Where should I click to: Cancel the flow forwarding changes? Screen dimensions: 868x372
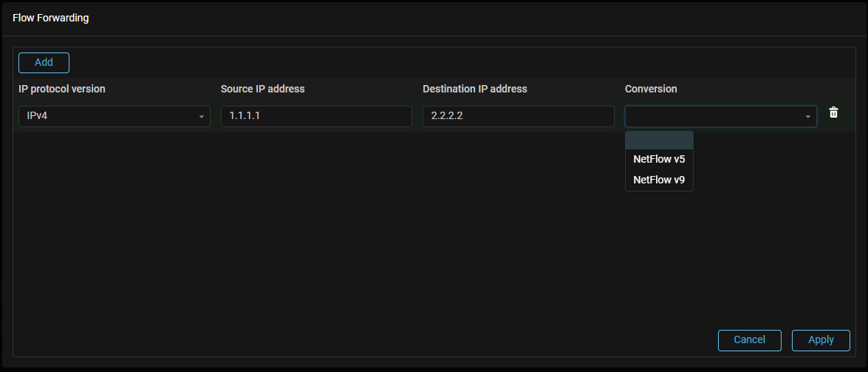pos(749,340)
